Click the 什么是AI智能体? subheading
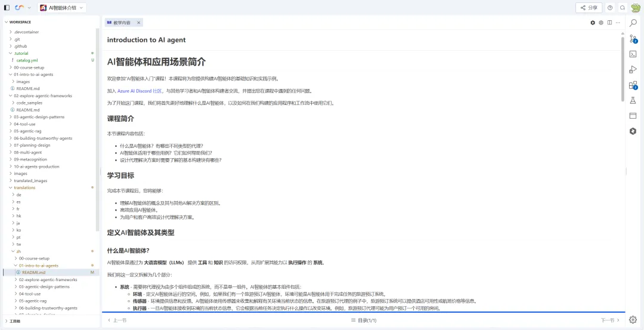Screen dimensions: 644x330 coord(128,250)
